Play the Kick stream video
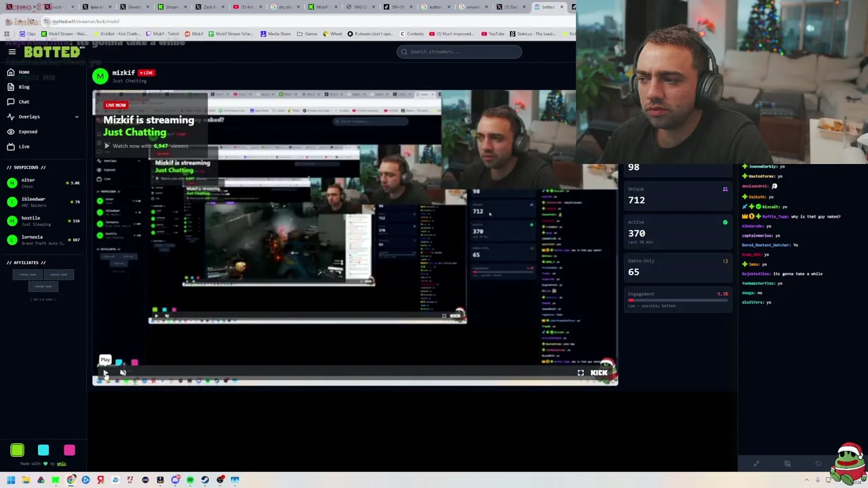The width and height of the screenshot is (868, 488). pyautogui.click(x=105, y=373)
